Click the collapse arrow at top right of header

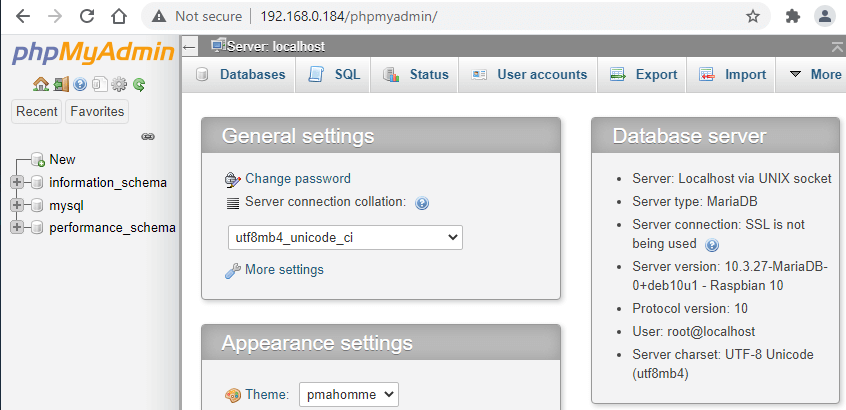coord(838,47)
